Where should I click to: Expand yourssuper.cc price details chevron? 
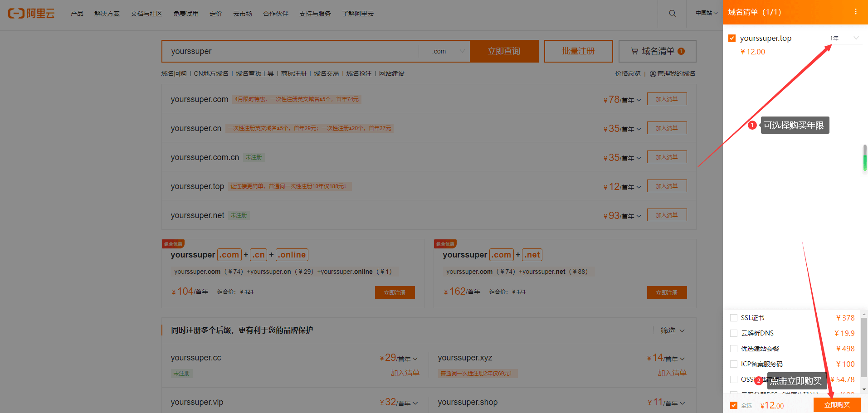click(x=415, y=359)
